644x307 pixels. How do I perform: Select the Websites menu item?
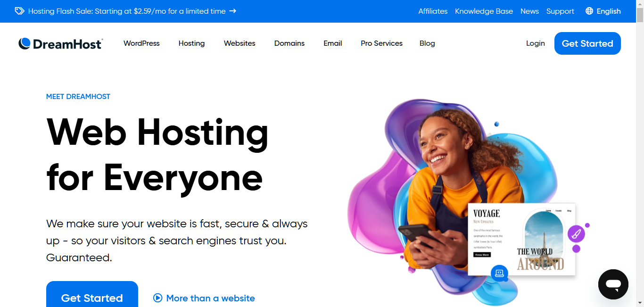click(x=239, y=43)
